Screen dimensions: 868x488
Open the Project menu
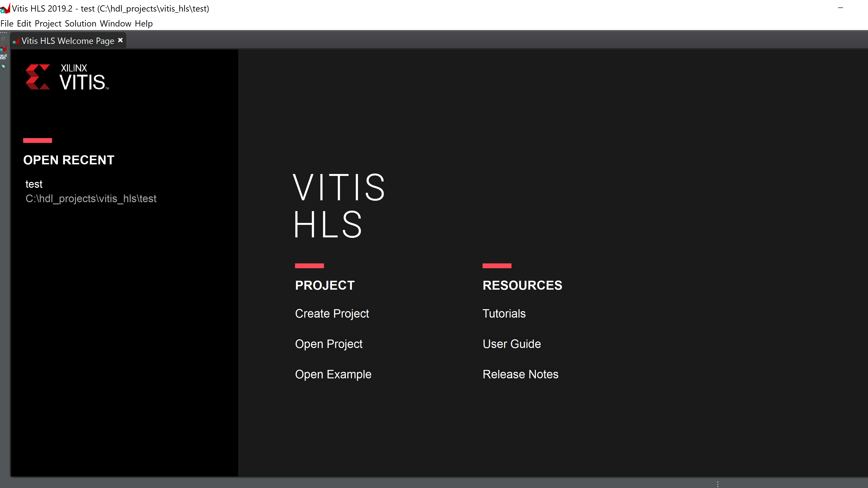coord(48,24)
